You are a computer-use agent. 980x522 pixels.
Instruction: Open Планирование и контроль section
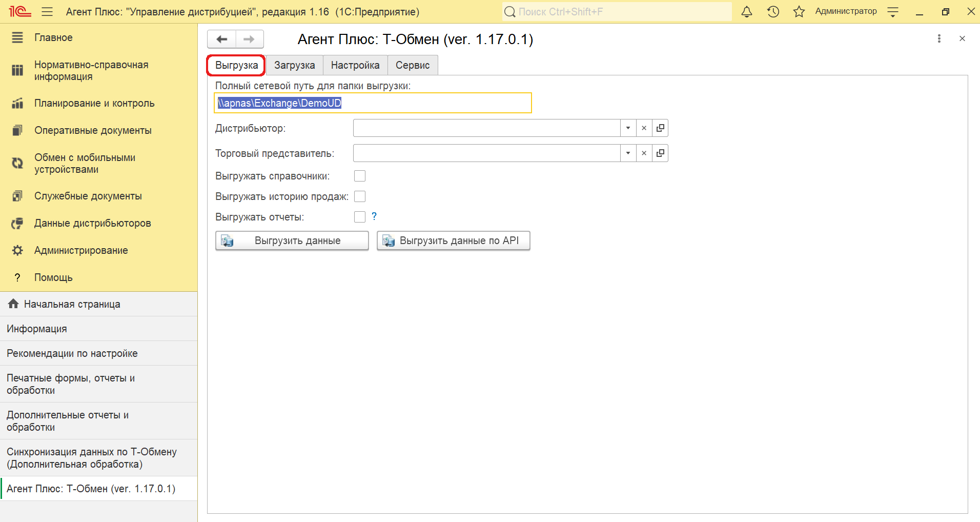click(x=98, y=103)
